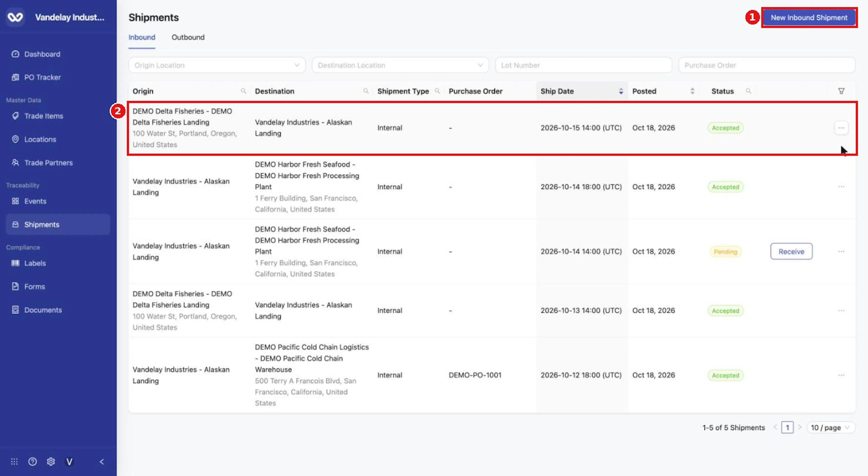Expand the Origin Location dropdown
Viewport: 868px width, 476px height.
click(217, 65)
